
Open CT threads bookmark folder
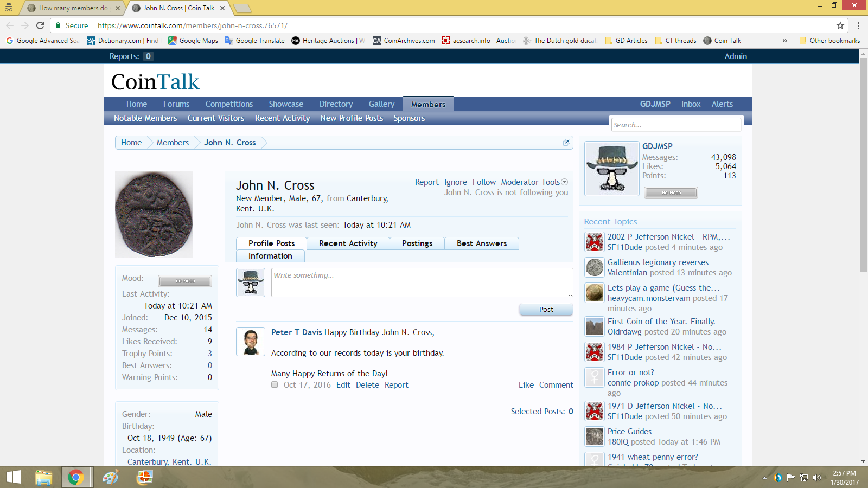pos(675,41)
